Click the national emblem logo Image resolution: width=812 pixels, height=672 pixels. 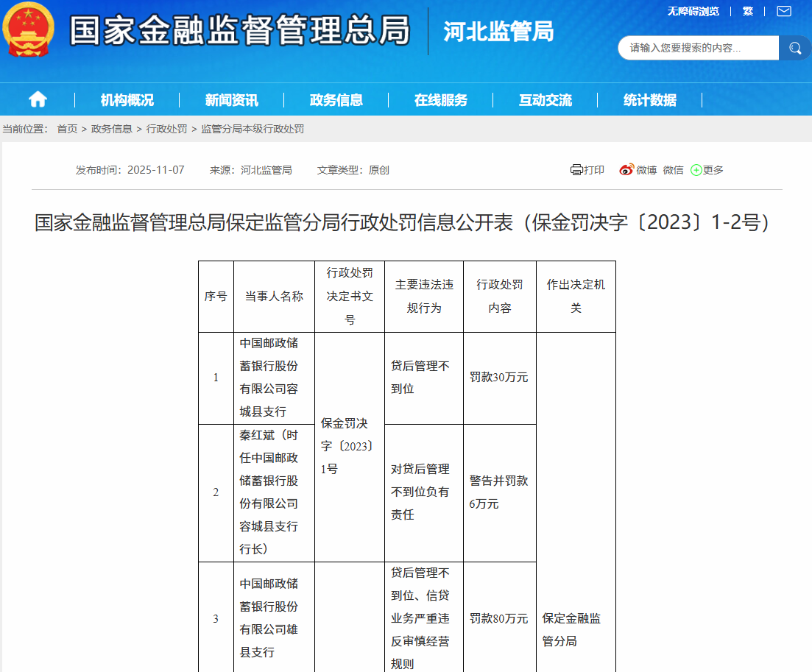tap(29, 30)
